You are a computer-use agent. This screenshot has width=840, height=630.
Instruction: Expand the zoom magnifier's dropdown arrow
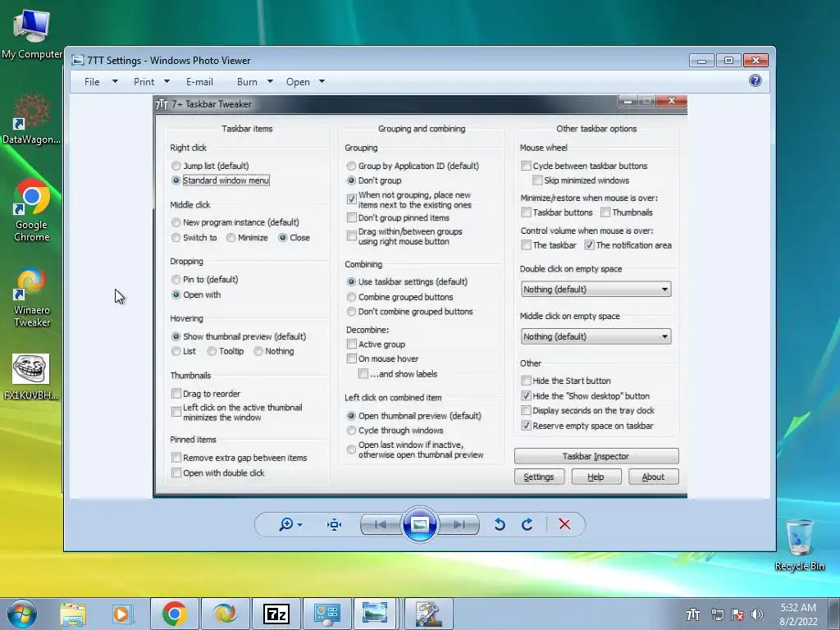coord(299,525)
